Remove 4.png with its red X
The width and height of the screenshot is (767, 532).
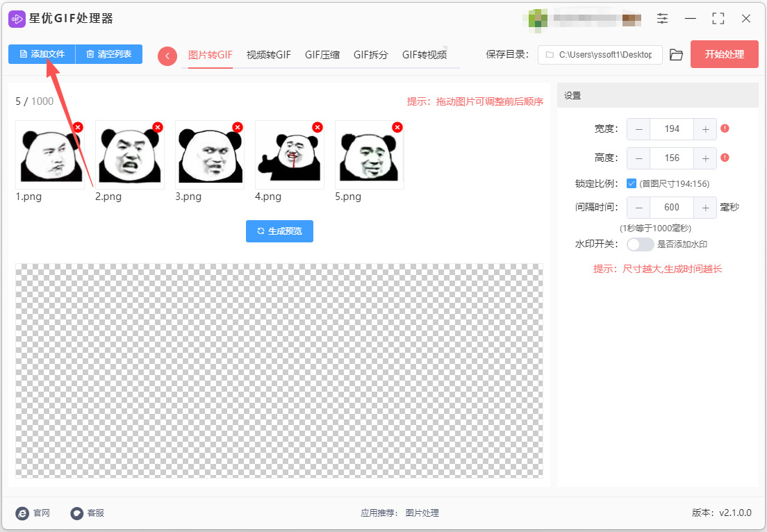(317, 127)
